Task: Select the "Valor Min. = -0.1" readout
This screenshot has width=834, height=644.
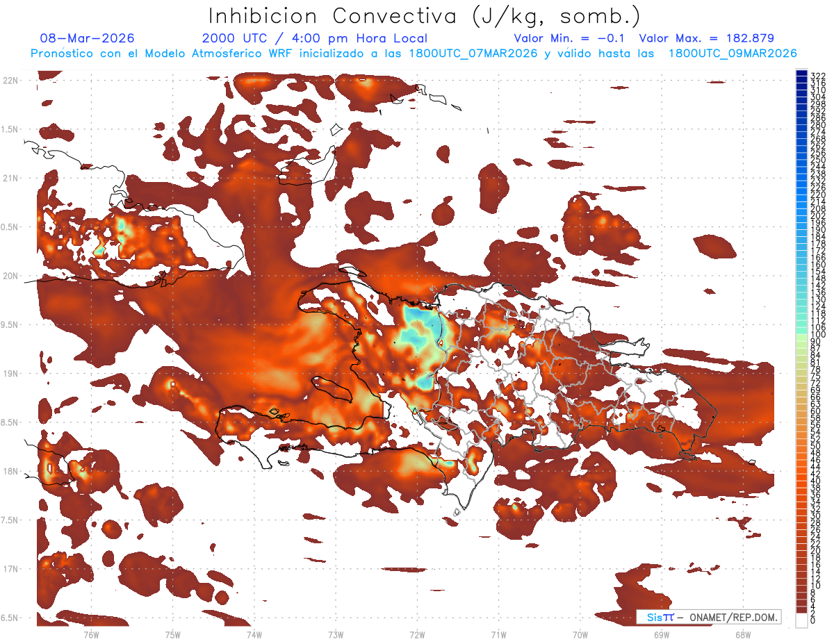Action: 569,38
